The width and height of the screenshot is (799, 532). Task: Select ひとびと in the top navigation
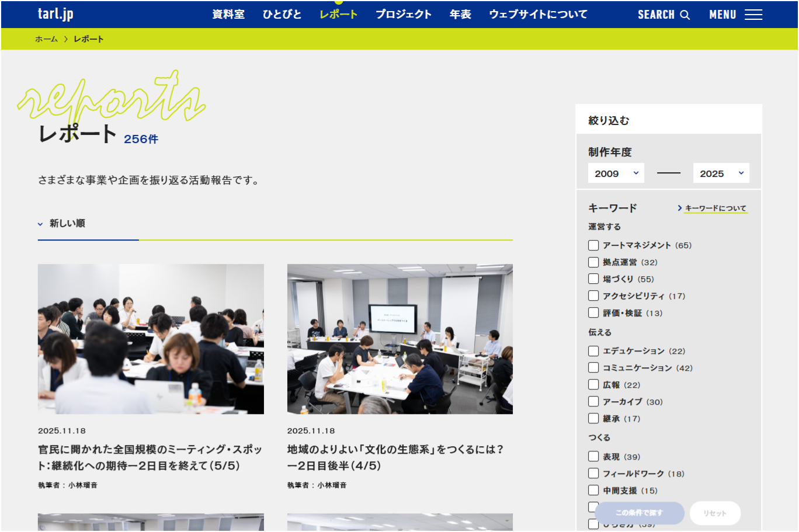coord(282,15)
